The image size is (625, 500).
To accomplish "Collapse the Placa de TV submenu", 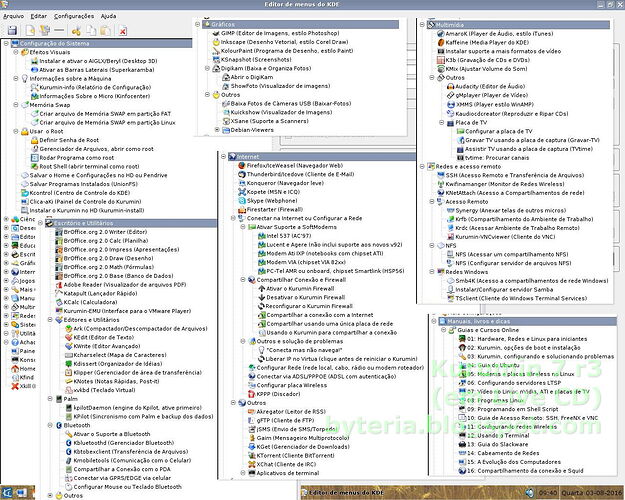I will 442,122.
